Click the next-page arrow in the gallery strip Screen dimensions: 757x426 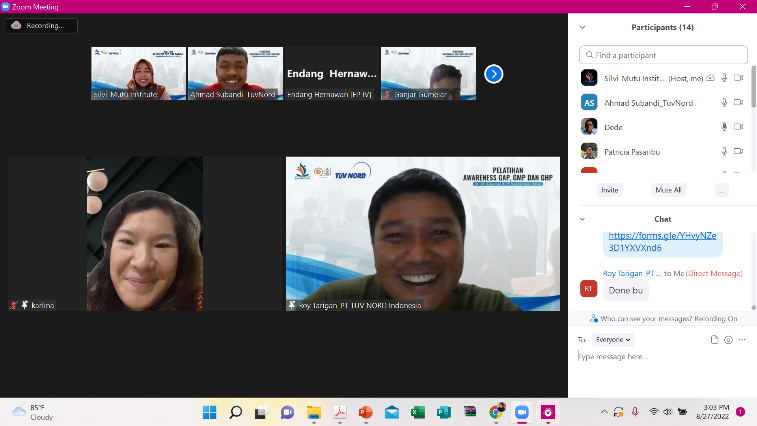493,74
